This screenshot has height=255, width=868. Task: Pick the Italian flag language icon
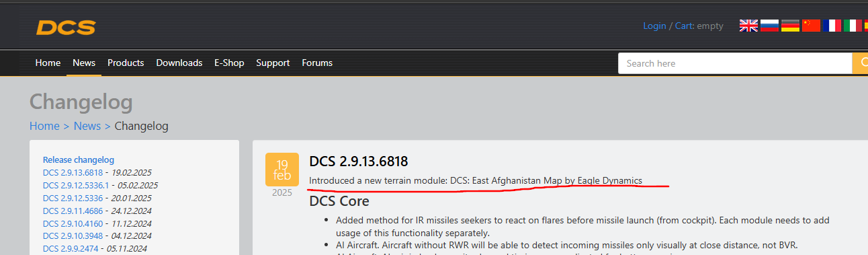click(x=853, y=26)
